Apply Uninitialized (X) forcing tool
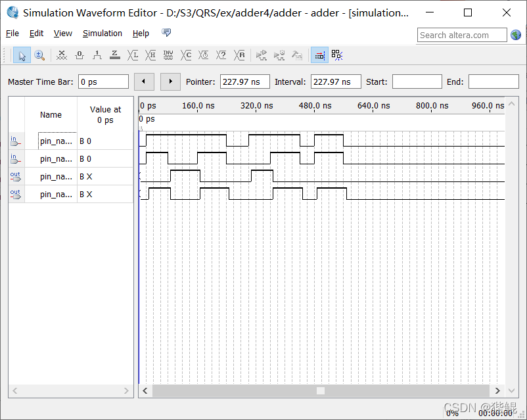The height and width of the screenshot is (420, 527). click(62, 55)
